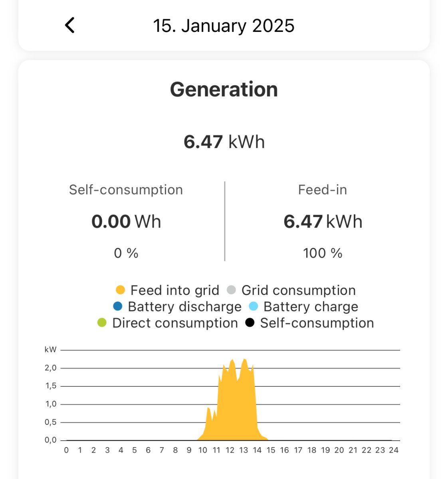
Task: Tap the 2,0 kW y-axis gridline label
Action: [51, 368]
